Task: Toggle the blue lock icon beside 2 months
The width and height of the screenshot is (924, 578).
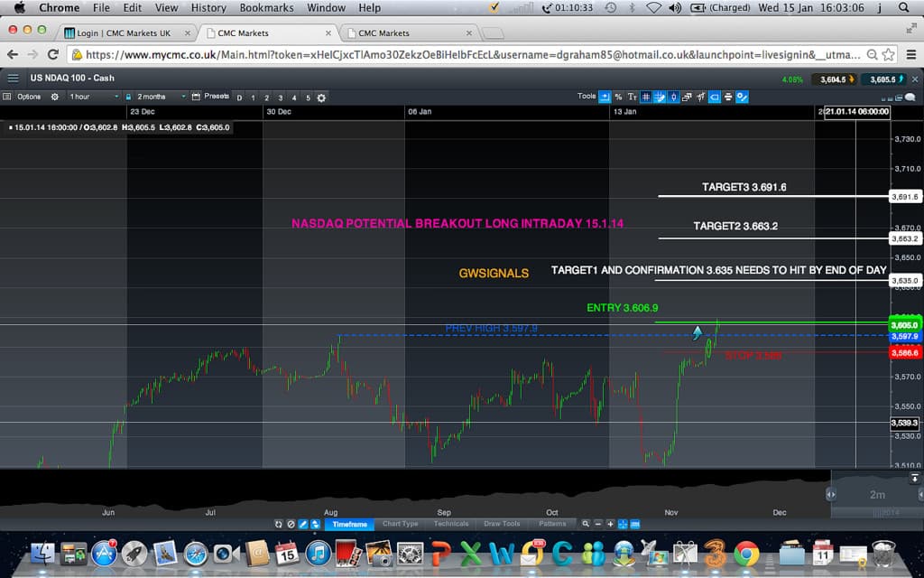Action: click(128, 96)
